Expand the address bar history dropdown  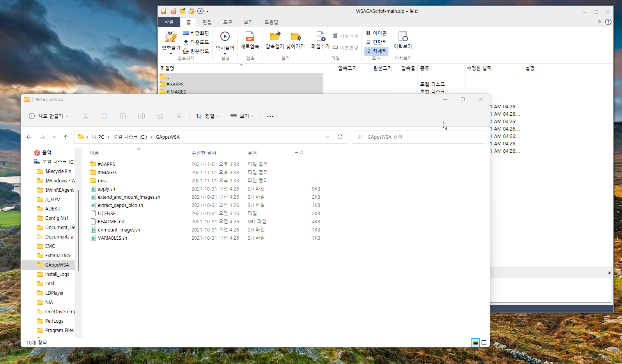click(327, 137)
